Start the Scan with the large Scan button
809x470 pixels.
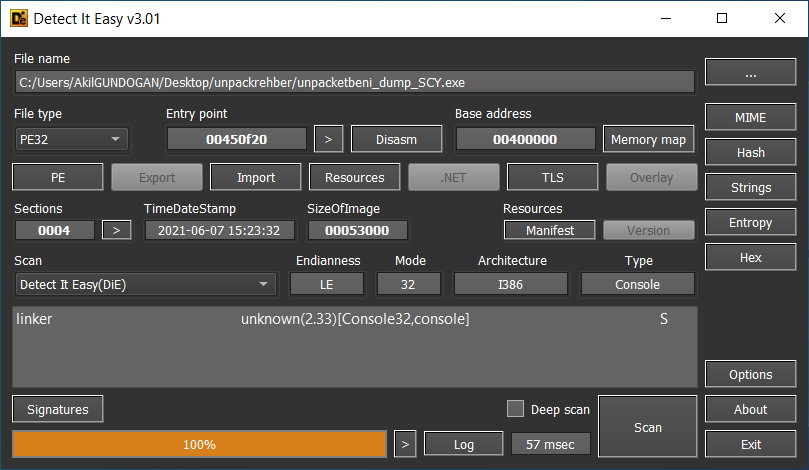[648, 427]
